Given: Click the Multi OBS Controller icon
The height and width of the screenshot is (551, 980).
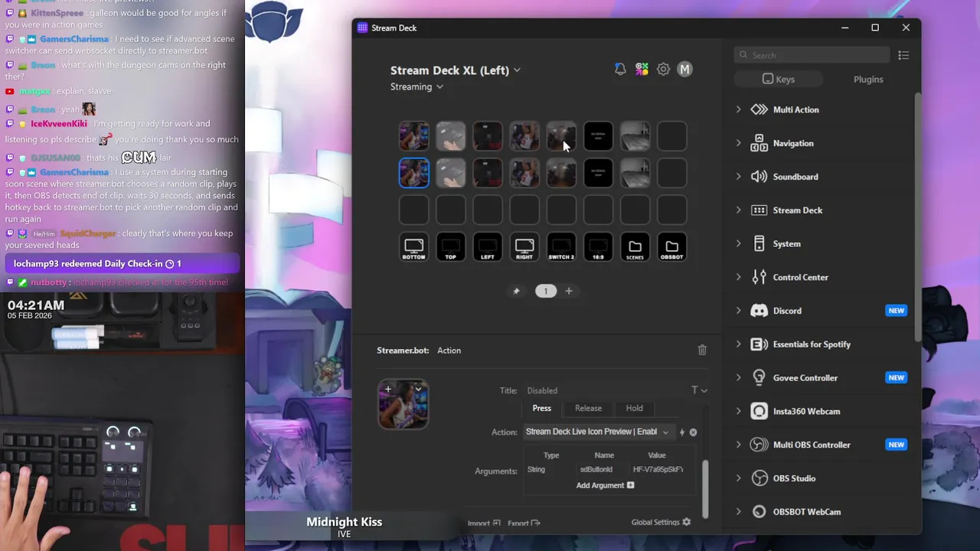Looking at the screenshot, I should point(759,445).
